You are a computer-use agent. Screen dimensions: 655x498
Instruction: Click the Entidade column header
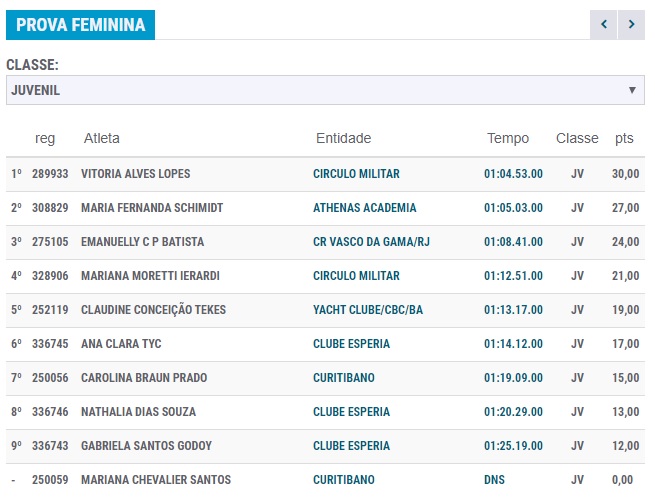[x=343, y=138]
